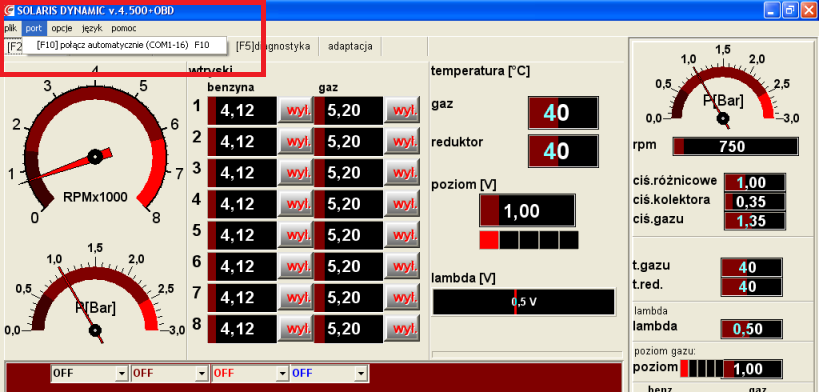
Task: Switch off gaz injector 6 with wył.
Action: (402, 267)
